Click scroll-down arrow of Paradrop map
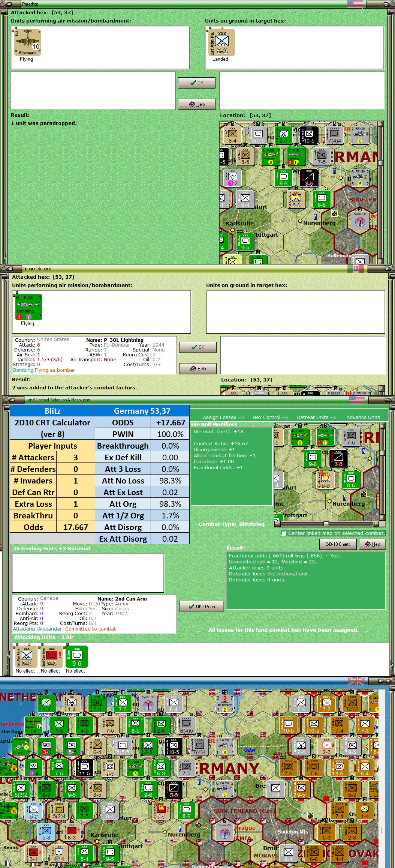395x868 pixels. click(381, 261)
